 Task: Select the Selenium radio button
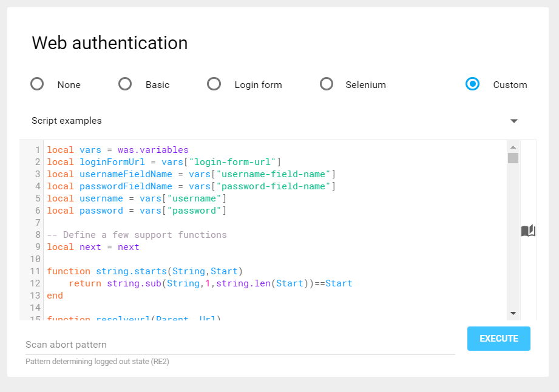click(x=327, y=84)
